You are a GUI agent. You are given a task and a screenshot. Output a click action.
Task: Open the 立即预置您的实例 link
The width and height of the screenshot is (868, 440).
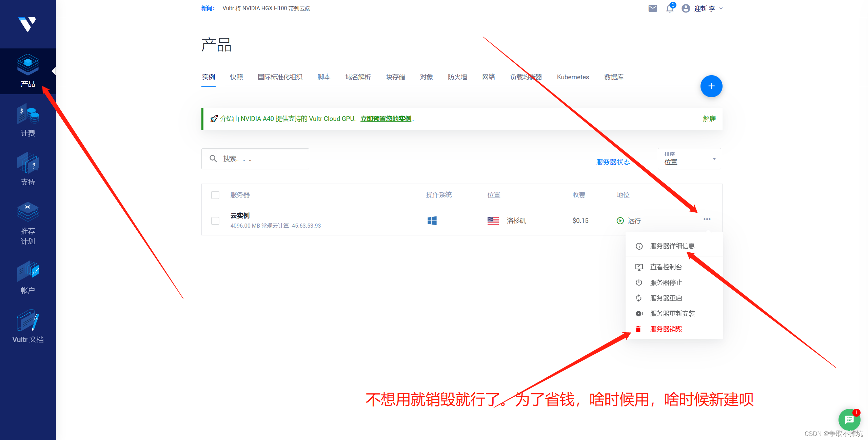386,119
